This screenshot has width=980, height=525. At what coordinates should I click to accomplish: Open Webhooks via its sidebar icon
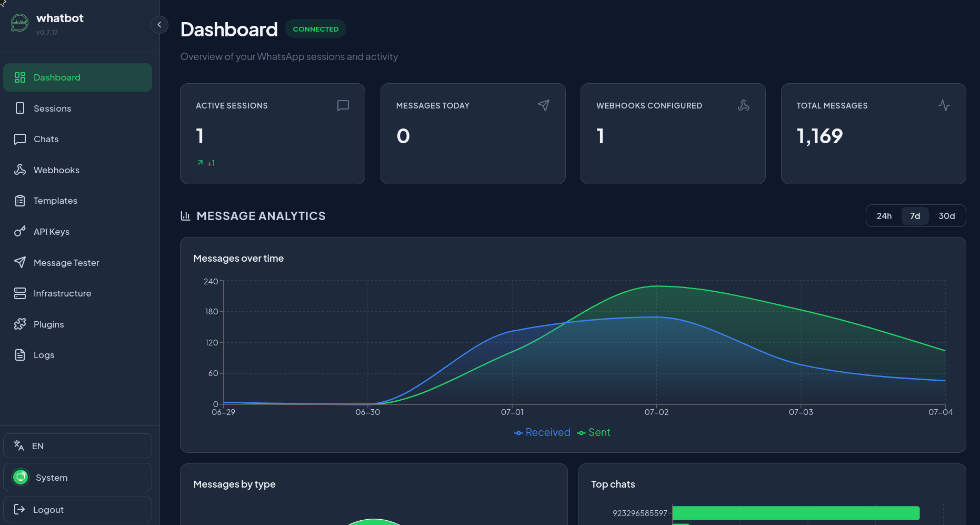coord(20,170)
